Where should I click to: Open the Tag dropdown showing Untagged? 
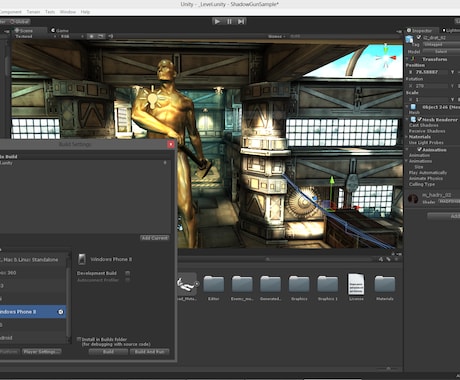pyautogui.click(x=441, y=44)
